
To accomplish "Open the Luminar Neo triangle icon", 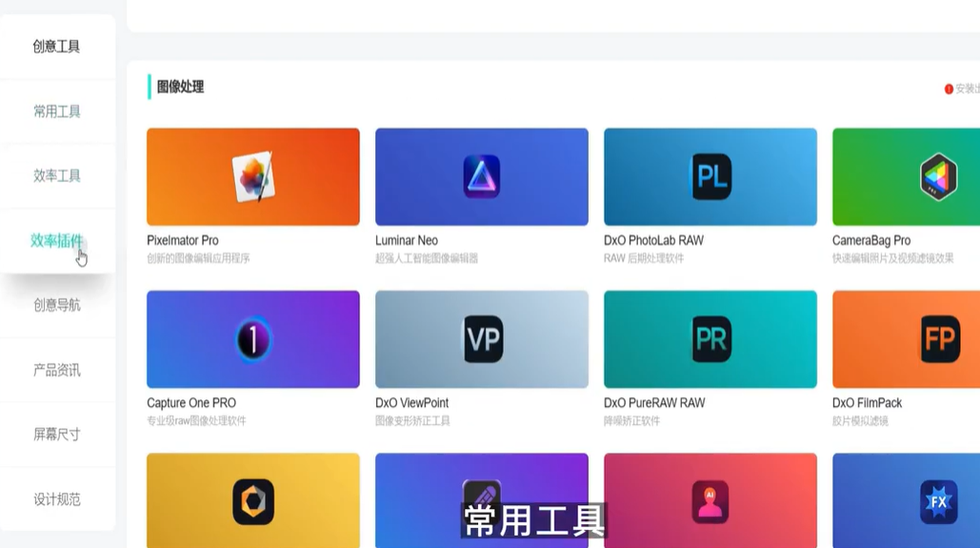I will (x=482, y=176).
